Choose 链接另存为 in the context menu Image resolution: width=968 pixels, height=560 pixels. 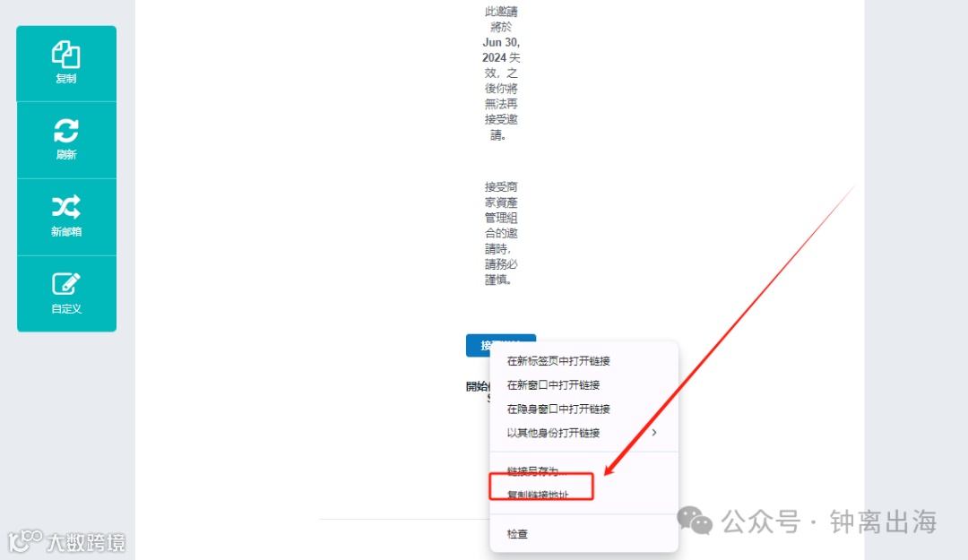click(536, 470)
